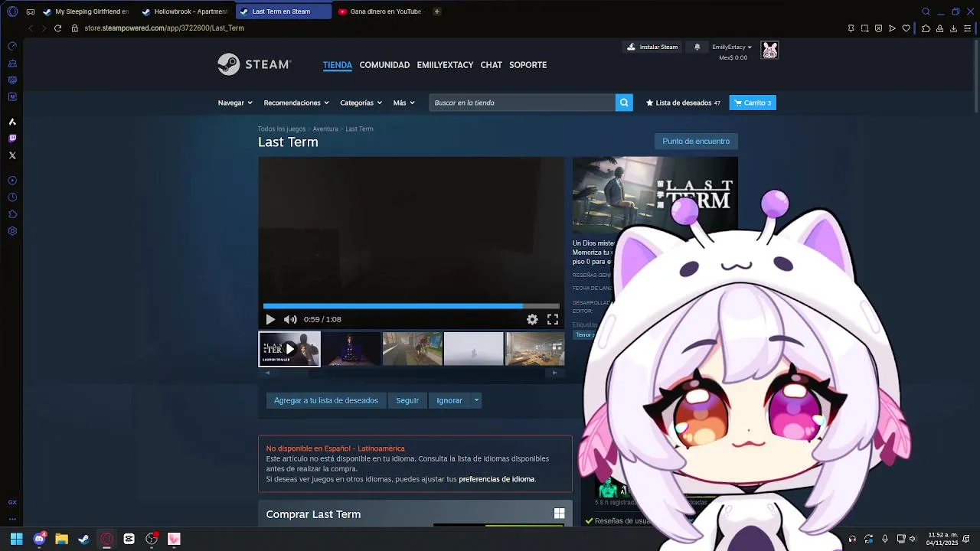
Task: Go to TIENDA store menu
Action: pyautogui.click(x=338, y=65)
